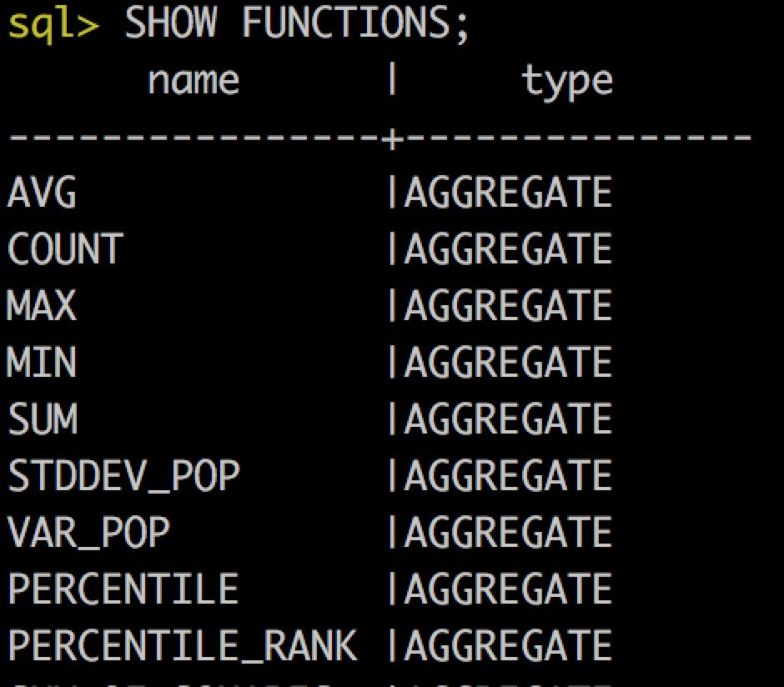The height and width of the screenshot is (687, 784).
Task: Select the VAR_POP function name
Action: pyautogui.click(x=88, y=533)
